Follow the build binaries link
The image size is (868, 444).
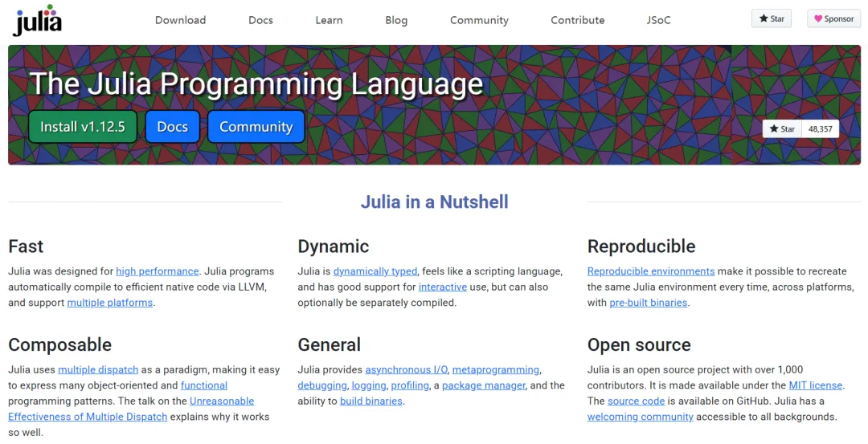click(371, 401)
